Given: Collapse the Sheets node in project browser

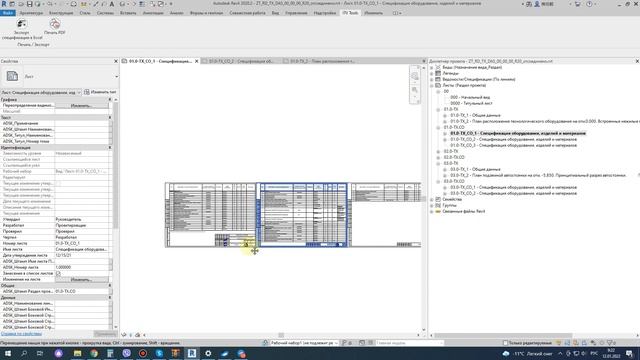Looking at the screenshot, I should [x=431, y=85].
